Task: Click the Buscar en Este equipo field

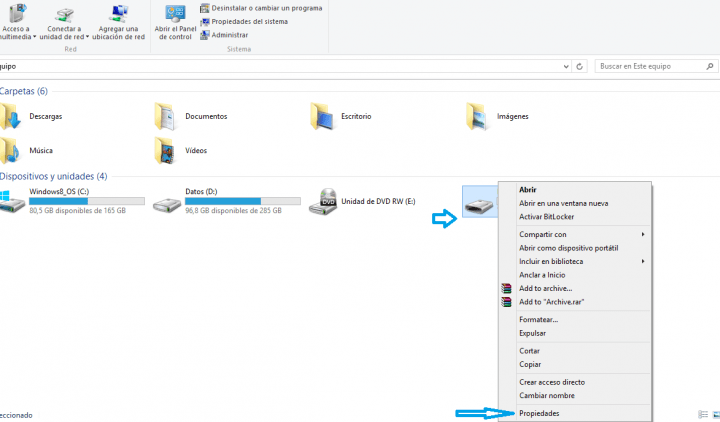Action: 650,66
